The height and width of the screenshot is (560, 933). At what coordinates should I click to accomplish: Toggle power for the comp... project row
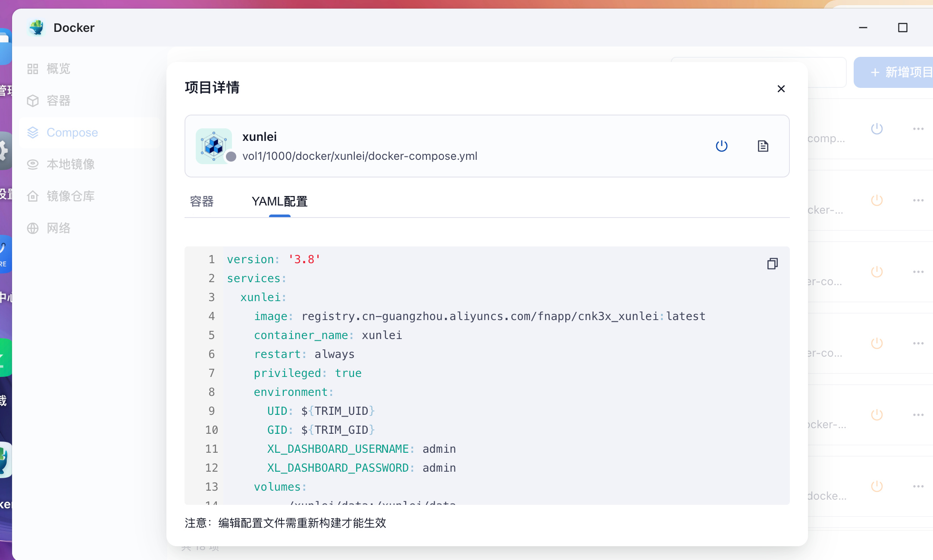877,129
